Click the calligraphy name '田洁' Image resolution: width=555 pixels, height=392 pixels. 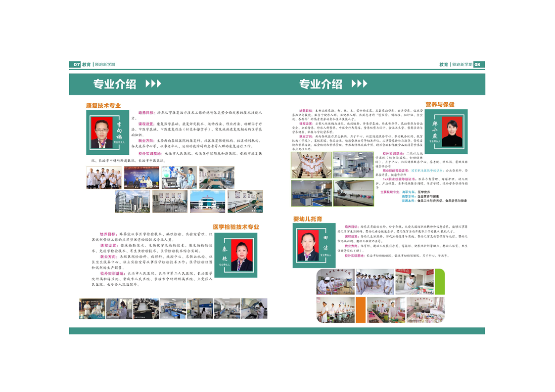click(325, 243)
